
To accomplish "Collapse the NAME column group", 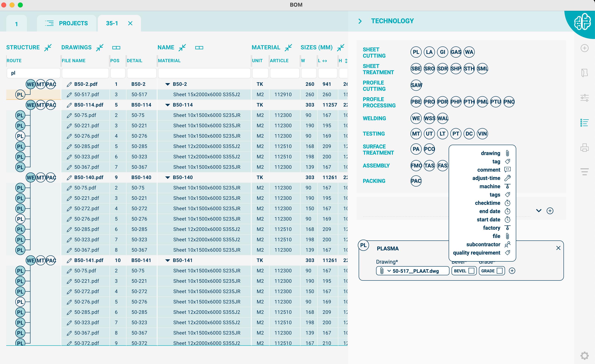I will 182,47.
